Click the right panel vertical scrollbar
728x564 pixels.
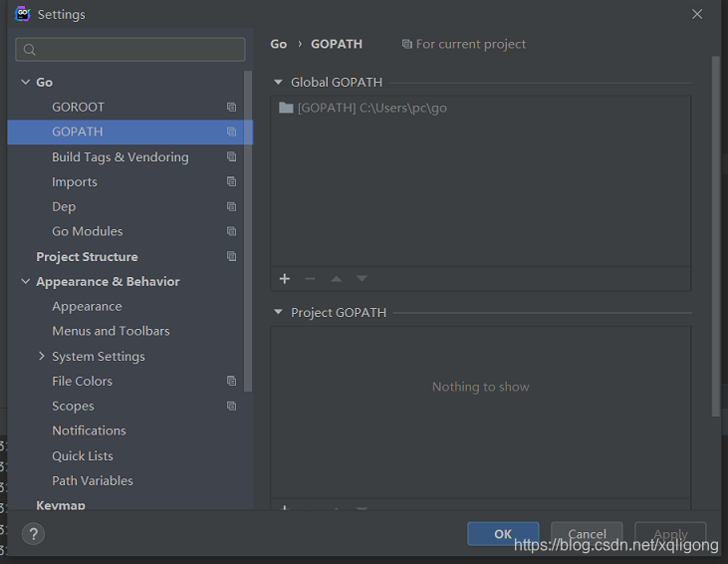tap(715, 236)
